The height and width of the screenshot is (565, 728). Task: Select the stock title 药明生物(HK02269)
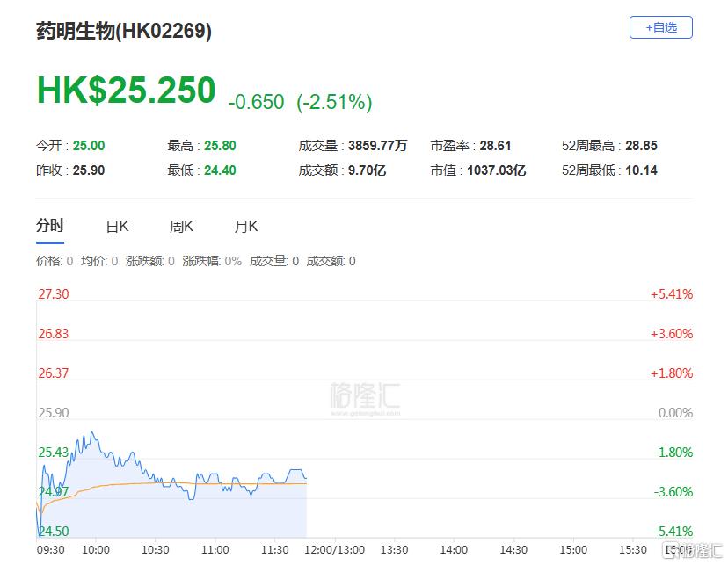(123, 31)
